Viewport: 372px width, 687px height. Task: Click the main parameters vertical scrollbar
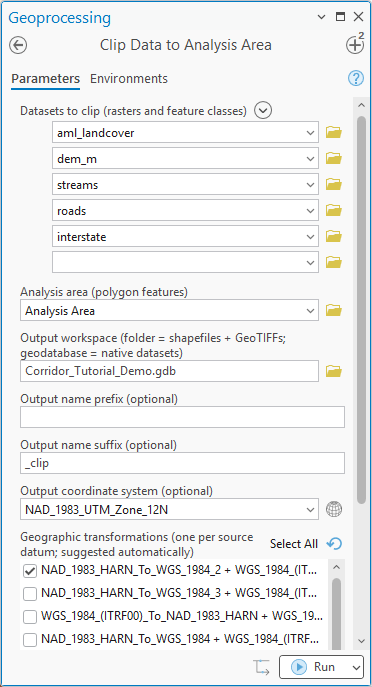coord(361,309)
